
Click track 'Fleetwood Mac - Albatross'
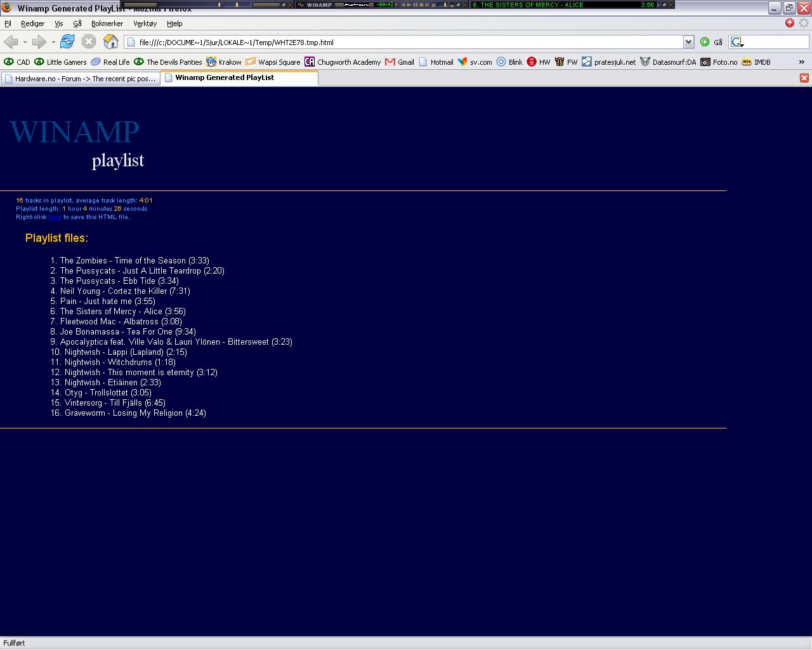tap(121, 322)
